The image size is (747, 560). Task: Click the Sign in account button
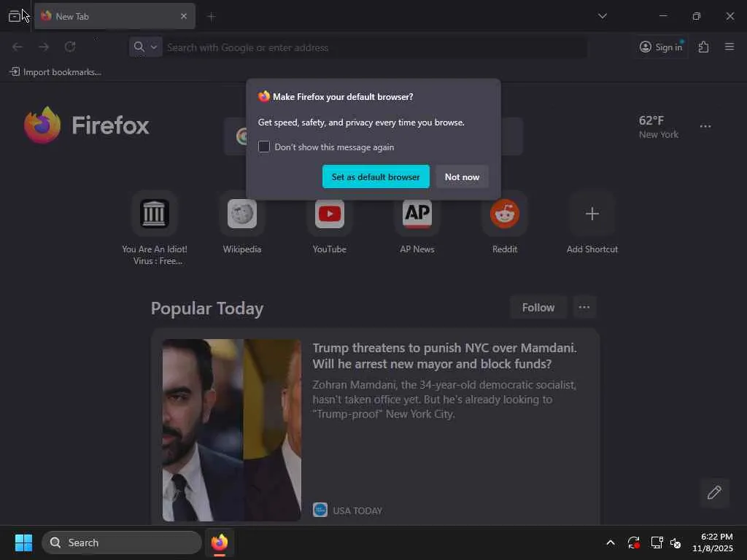[661, 47]
